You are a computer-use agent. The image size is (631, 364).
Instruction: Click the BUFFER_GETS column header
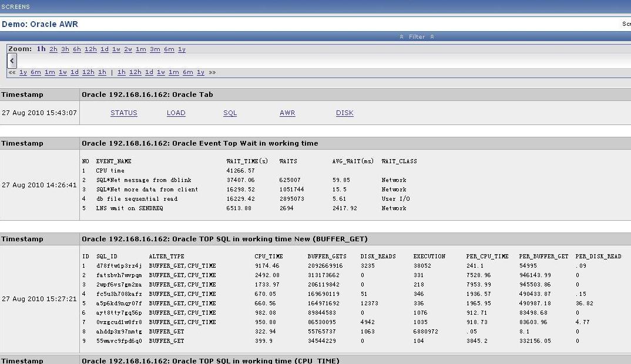click(327, 256)
